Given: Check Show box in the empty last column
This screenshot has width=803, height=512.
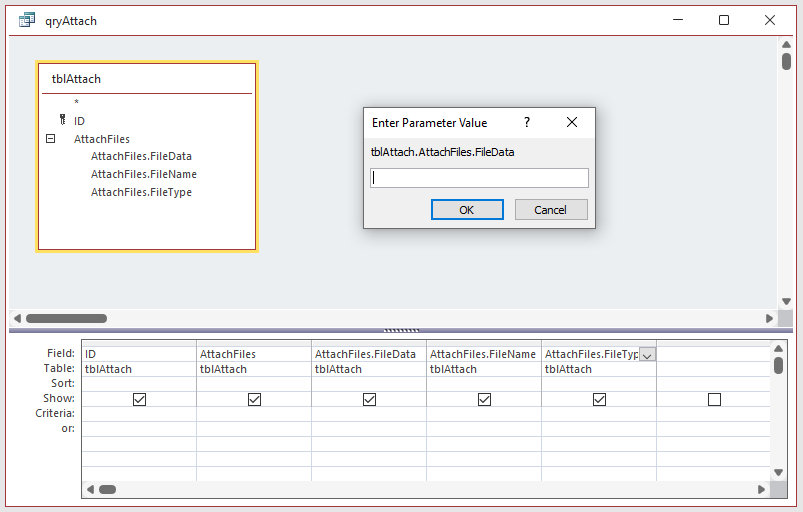Looking at the screenshot, I should click(x=714, y=399).
